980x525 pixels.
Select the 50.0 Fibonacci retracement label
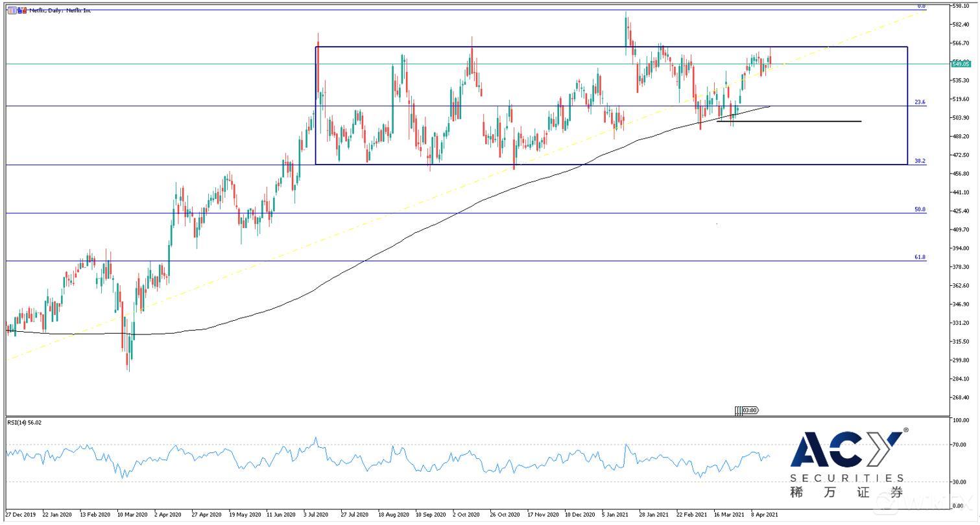coord(920,210)
